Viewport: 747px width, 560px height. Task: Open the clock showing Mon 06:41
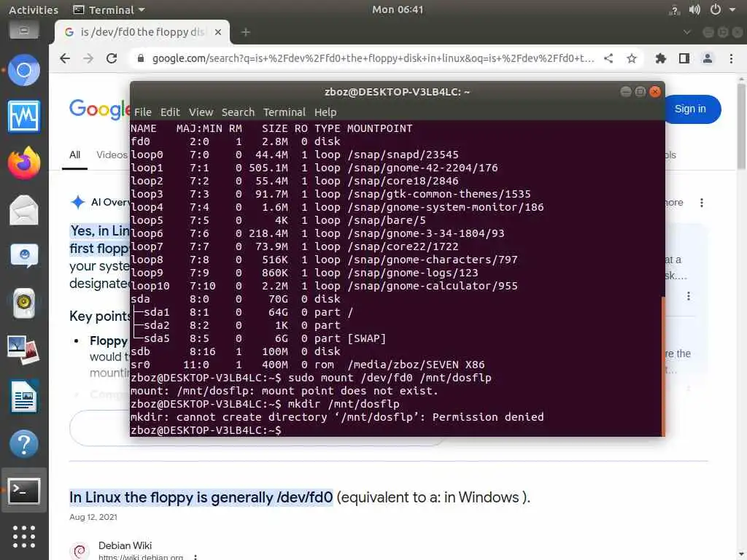tap(398, 9)
